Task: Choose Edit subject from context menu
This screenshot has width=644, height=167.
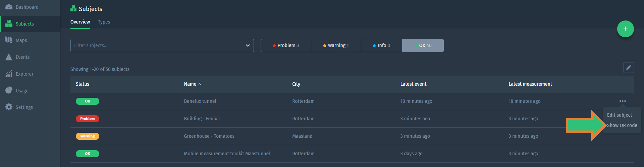Action: pyautogui.click(x=619, y=115)
